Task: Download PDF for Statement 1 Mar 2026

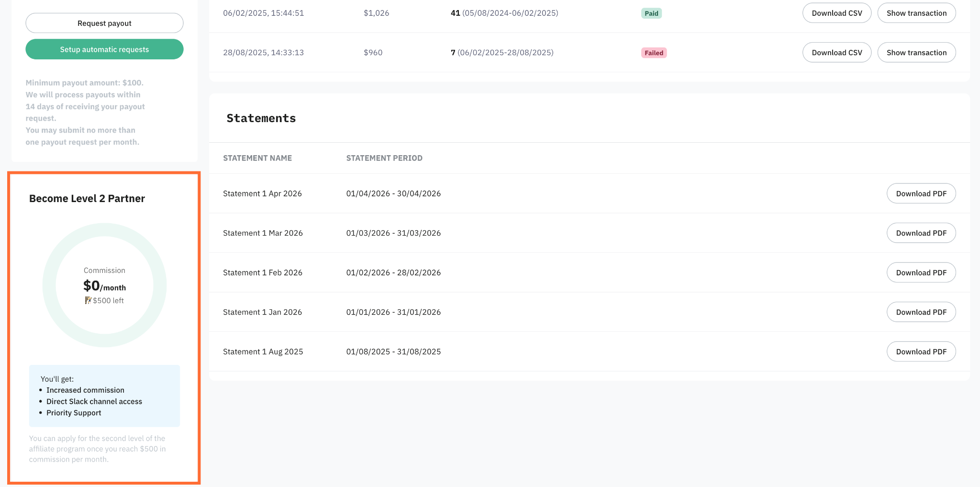Action: 921,233
